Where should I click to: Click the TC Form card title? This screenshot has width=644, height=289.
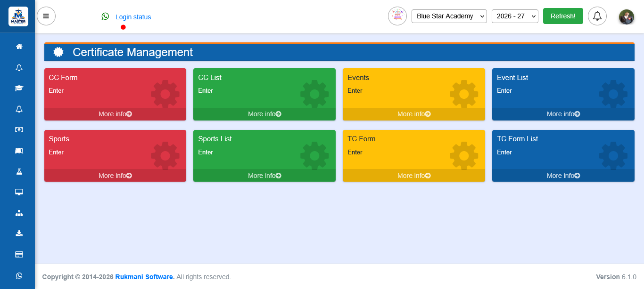(x=362, y=139)
